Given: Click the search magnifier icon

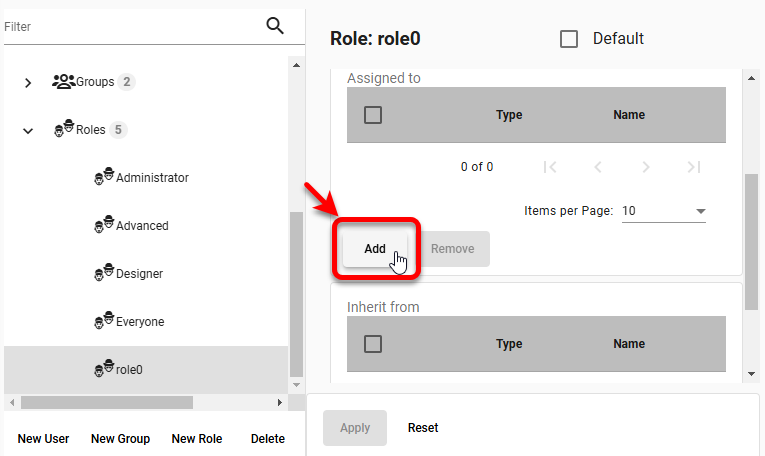Looking at the screenshot, I should pyautogui.click(x=275, y=26).
